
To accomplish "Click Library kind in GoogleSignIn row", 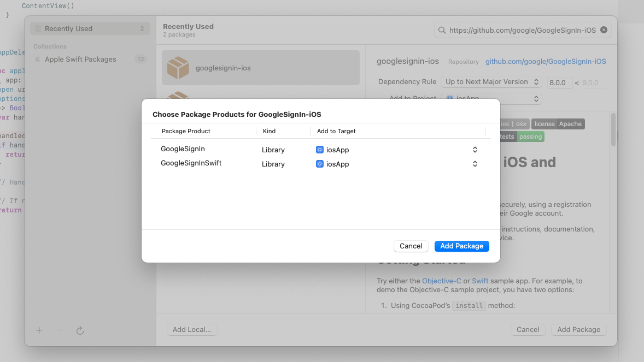I will pyautogui.click(x=273, y=150).
